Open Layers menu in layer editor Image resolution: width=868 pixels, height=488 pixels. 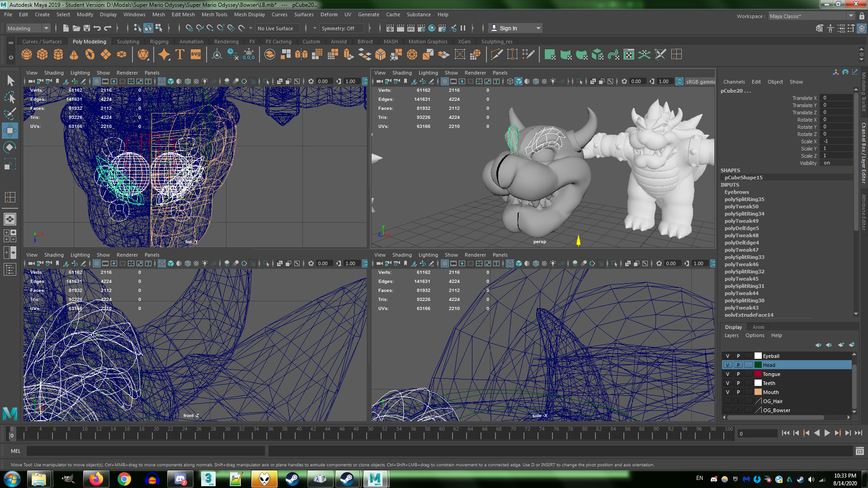click(731, 335)
